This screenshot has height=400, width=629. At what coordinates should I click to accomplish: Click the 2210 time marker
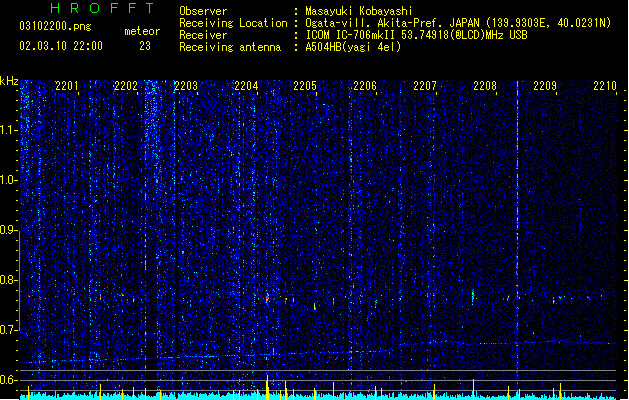[605, 86]
